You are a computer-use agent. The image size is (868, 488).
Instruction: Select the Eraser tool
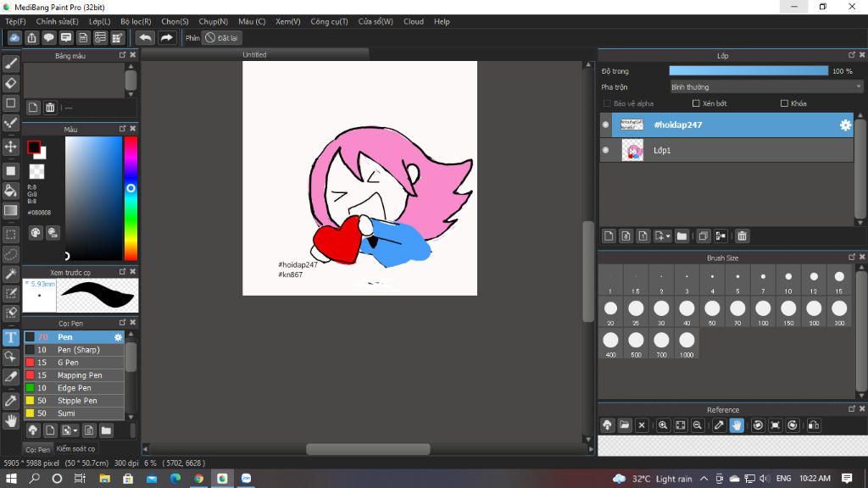point(11,83)
